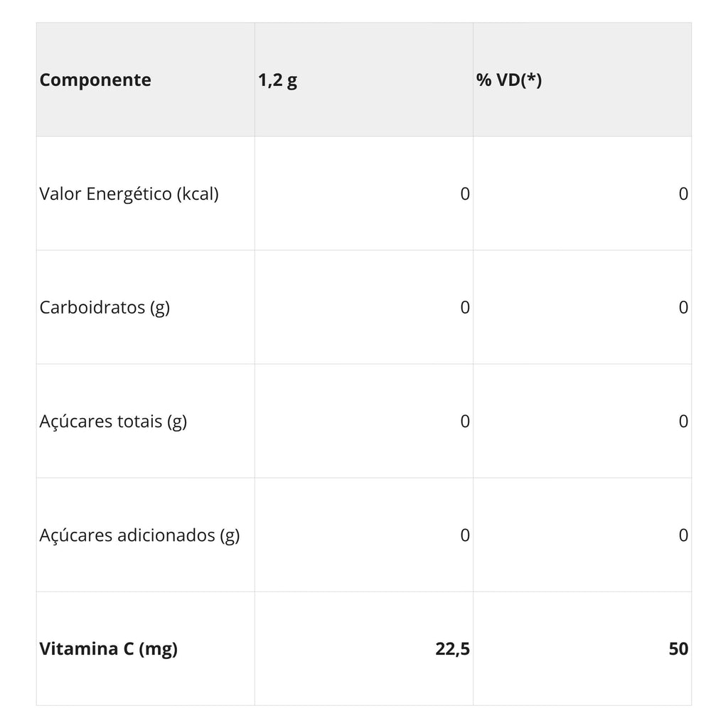Click Valor Energético value in % VD column
The image size is (728, 728).
point(683,194)
